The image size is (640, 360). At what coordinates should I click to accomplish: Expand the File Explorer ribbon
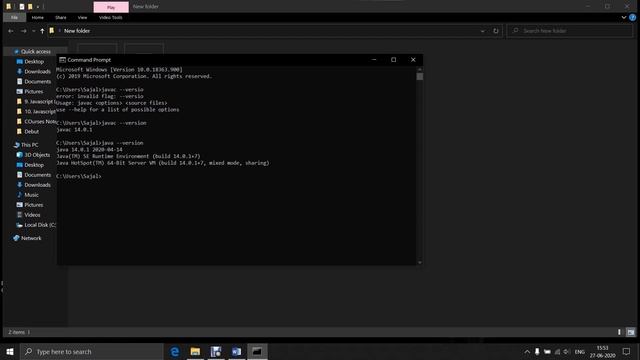point(624,18)
